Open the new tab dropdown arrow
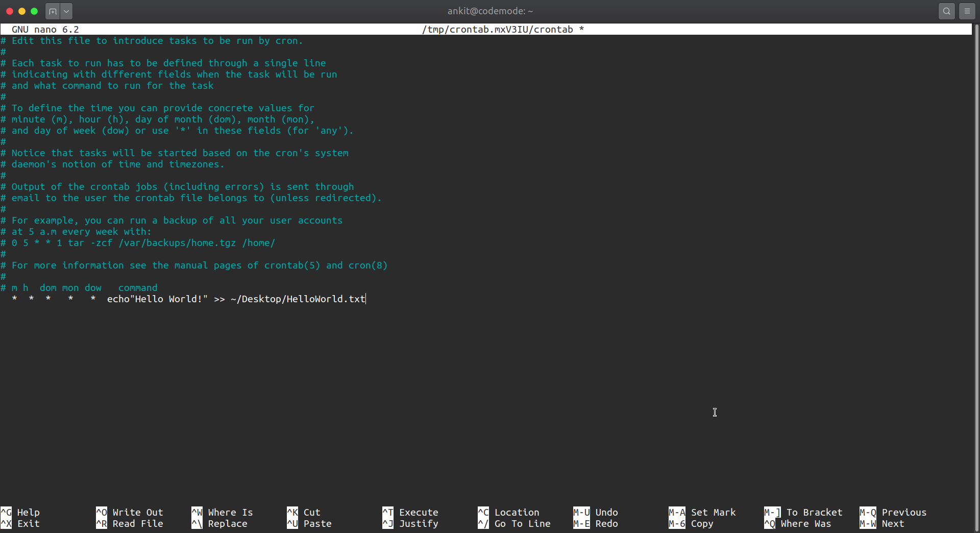 click(66, 11)
